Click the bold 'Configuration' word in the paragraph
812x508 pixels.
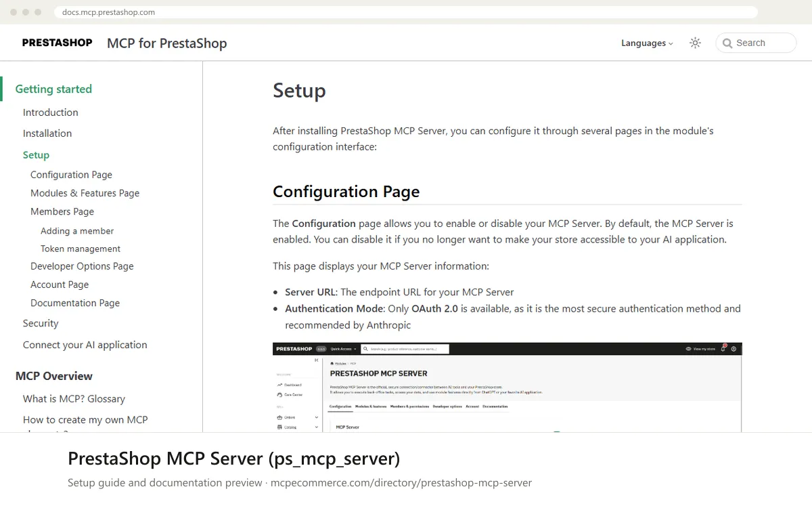[x=323, y=223]
